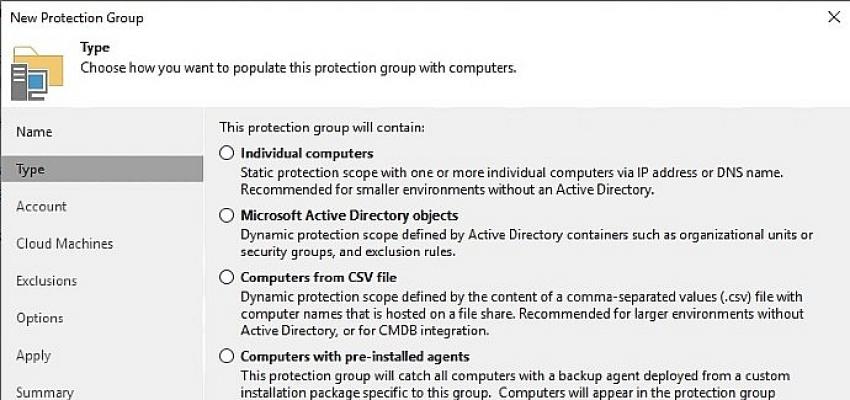Select the Type step in sidebar
Screen dimensions: 850x400
31,169
